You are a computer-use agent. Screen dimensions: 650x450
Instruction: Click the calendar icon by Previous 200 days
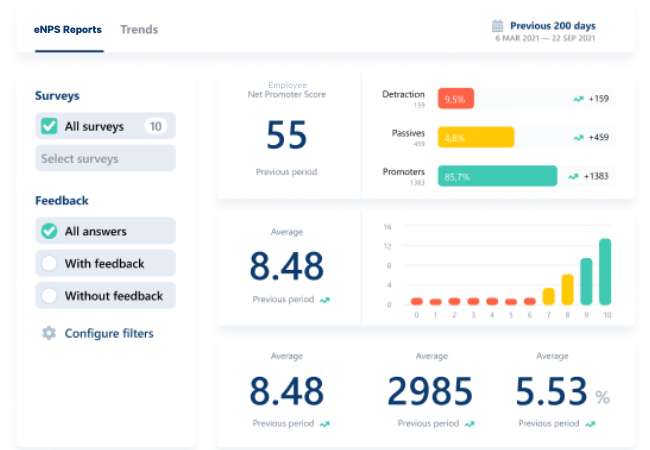497,26
